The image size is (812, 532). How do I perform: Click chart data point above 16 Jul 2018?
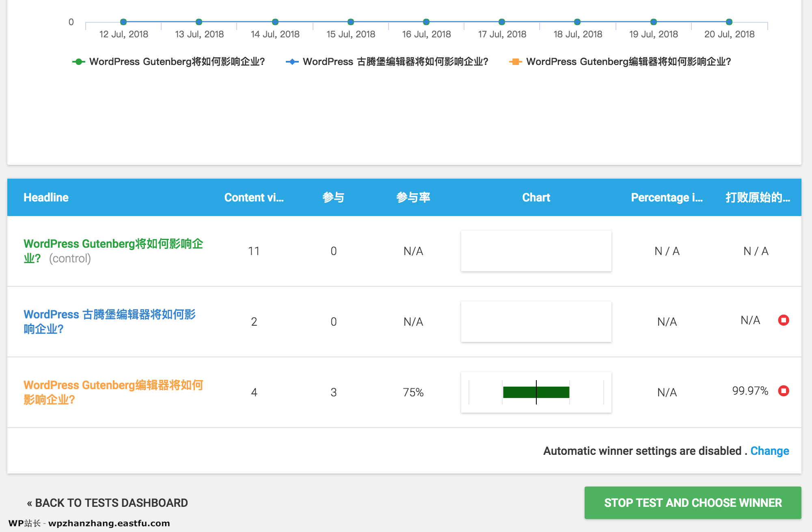426,22
